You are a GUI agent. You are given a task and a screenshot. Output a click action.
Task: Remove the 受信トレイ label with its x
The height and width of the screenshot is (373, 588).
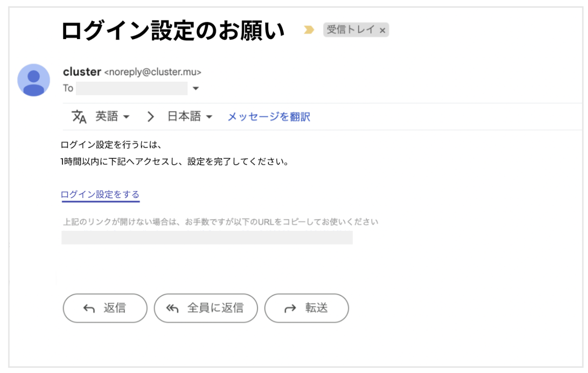click(x=382, y=30)
